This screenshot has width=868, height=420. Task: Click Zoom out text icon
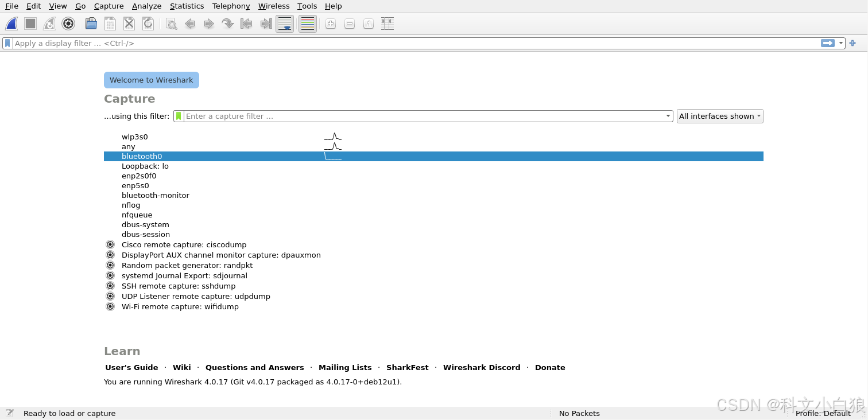(x=350, y=24)
